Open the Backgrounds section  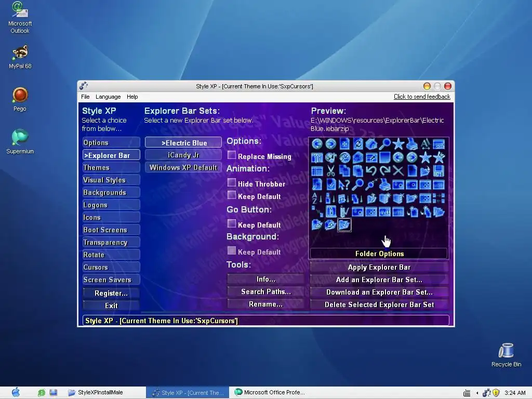click(111, 192)
